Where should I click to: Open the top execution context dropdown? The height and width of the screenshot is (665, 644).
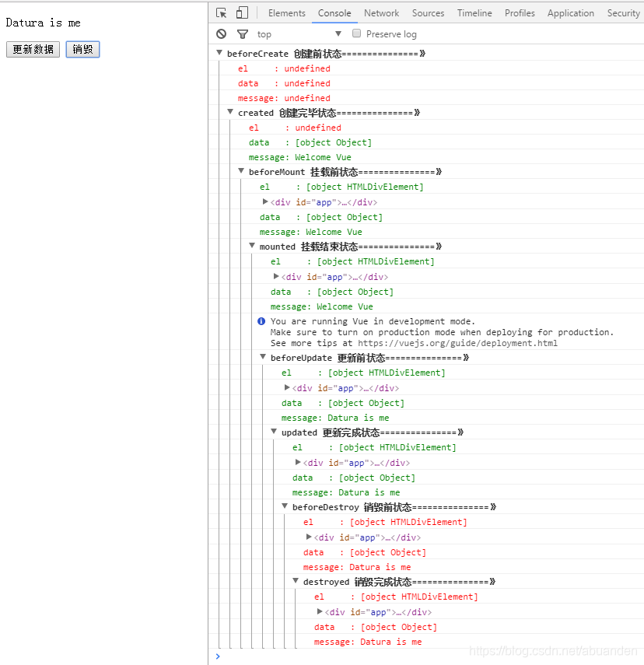(299, 34)
